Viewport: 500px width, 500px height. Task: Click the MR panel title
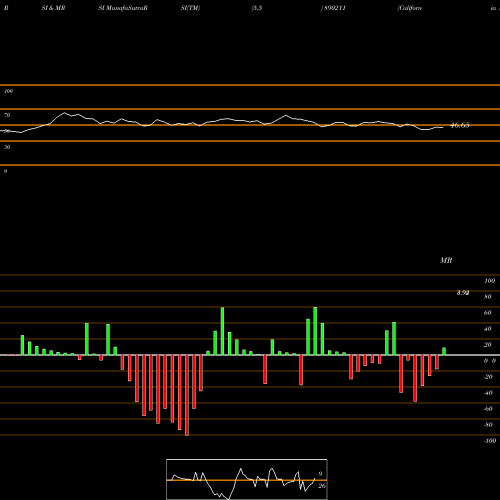click(x=446, y=260)
